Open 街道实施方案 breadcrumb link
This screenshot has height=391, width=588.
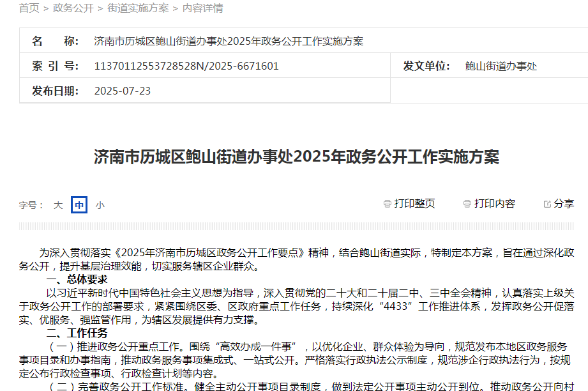138,8
